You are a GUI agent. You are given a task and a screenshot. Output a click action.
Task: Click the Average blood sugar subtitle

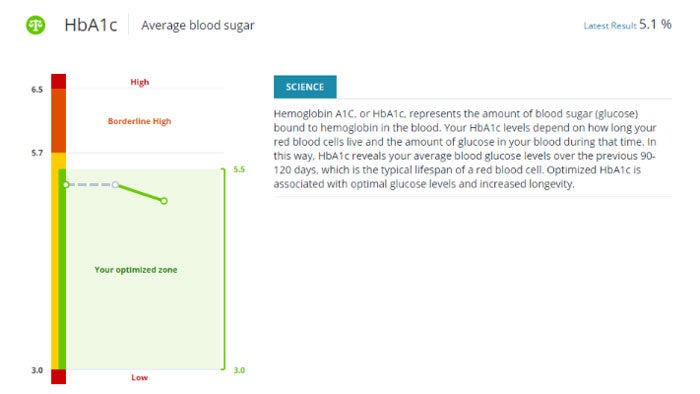click(198, 25)
